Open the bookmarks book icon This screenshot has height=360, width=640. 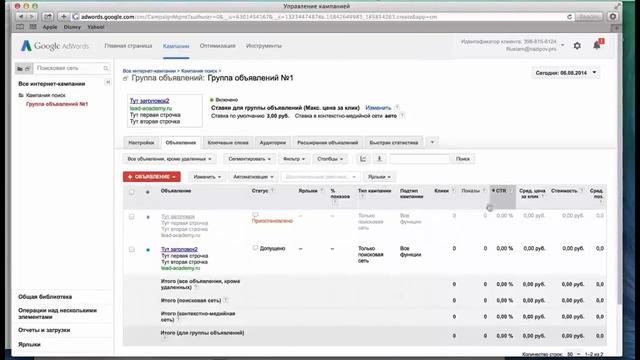[20, 27]
